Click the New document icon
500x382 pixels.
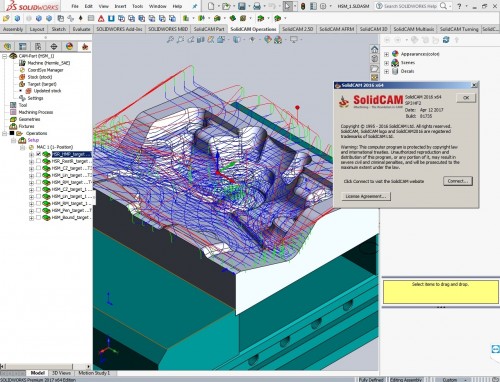(x=211, y=6)
